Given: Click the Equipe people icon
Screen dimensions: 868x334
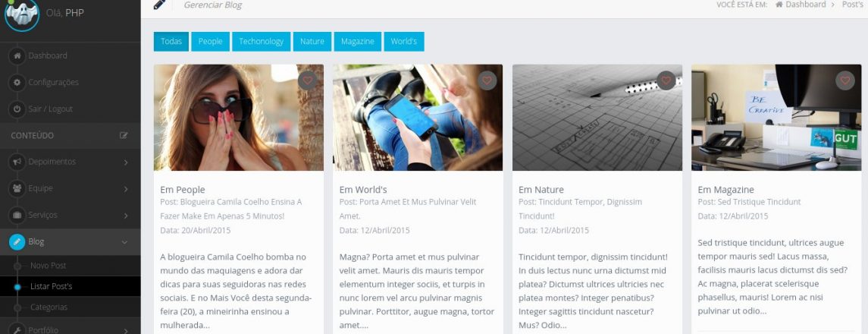Looking at the screenshot, I should coord(17,188).
